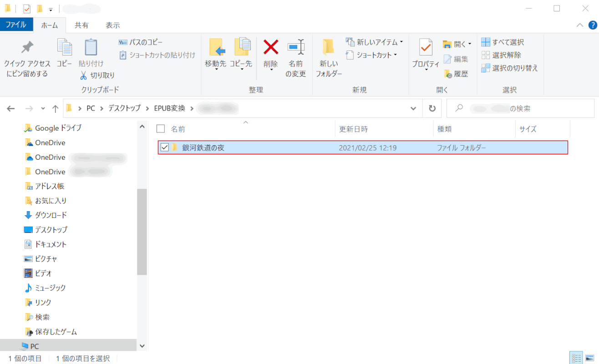The height and width of the screenshot is (364, 599).
Task: Click the Cut scissors icon
Action: pos(84,75)
